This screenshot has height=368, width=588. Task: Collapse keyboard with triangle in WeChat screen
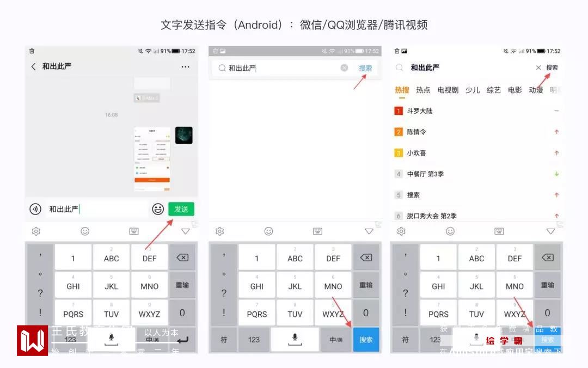coord(185,231)
